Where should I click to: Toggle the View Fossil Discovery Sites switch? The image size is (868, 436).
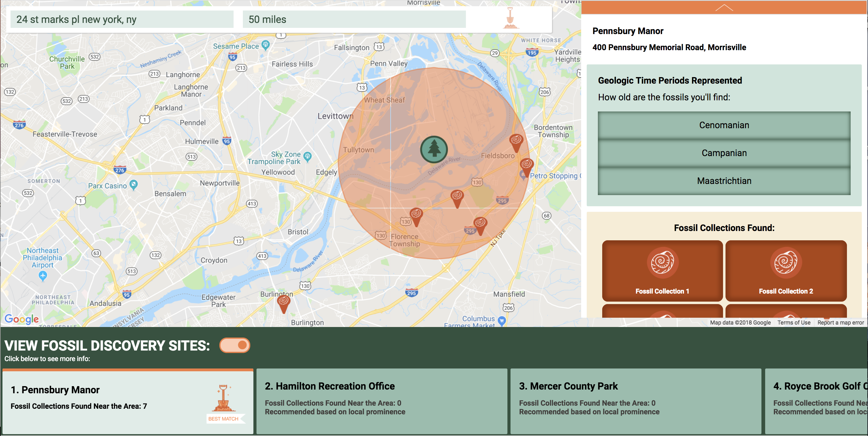tap(235, 345)
